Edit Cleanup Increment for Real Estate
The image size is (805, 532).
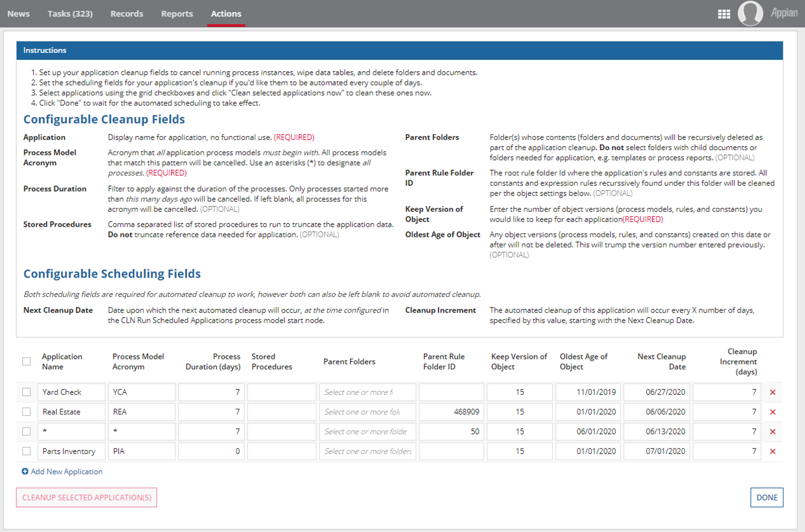click(727, 412)
